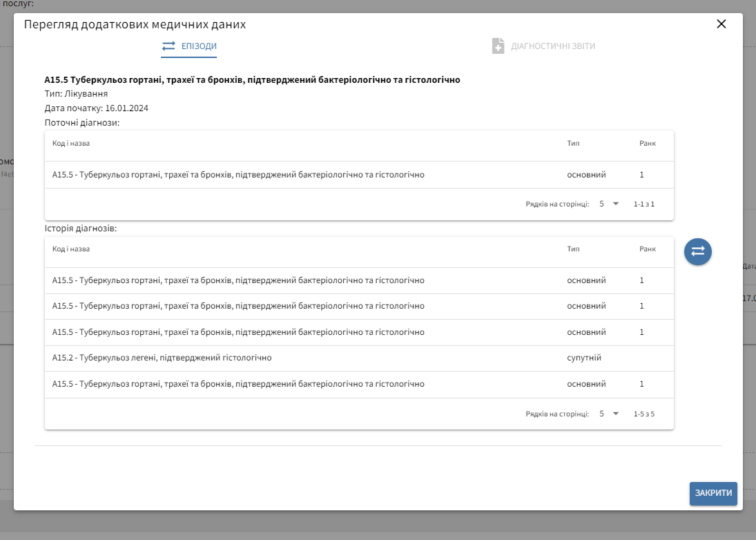Click Код і назва header in Поточні діагнози
Screen dimensions: 756x540
pyautogui.click(x=71, y=144)
